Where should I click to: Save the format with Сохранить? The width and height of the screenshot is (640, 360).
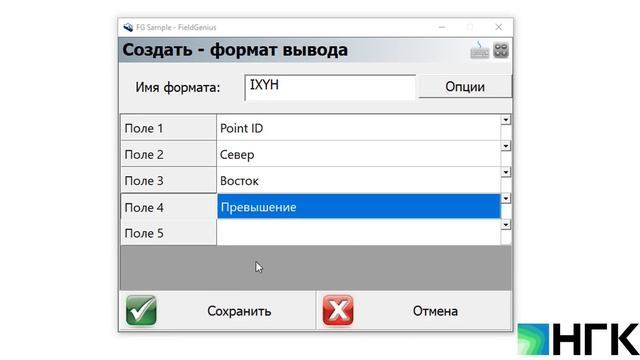(x=218, y=311)
